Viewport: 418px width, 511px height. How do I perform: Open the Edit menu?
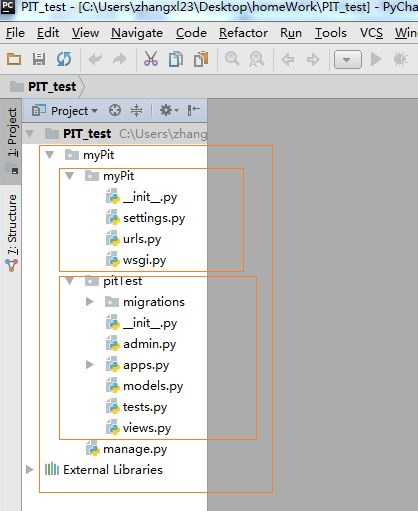[48, 33]
